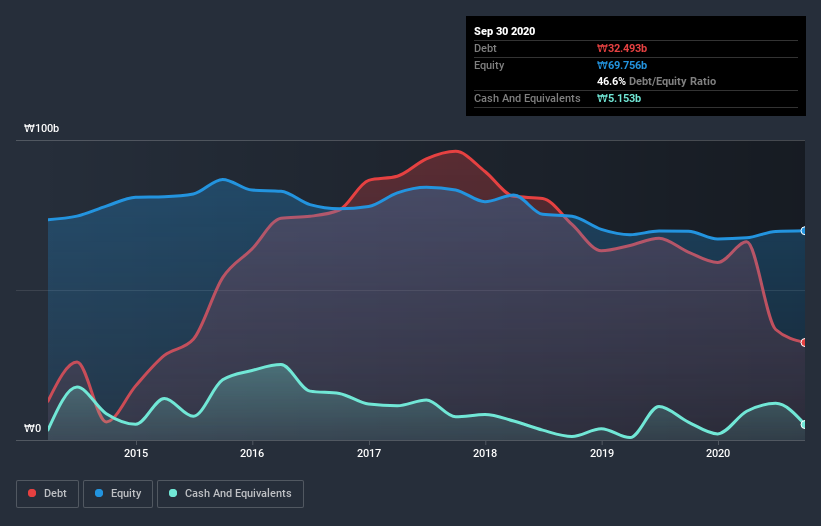
Task: Click the 2017 x-axis label
Action: (x=369, y=453)
